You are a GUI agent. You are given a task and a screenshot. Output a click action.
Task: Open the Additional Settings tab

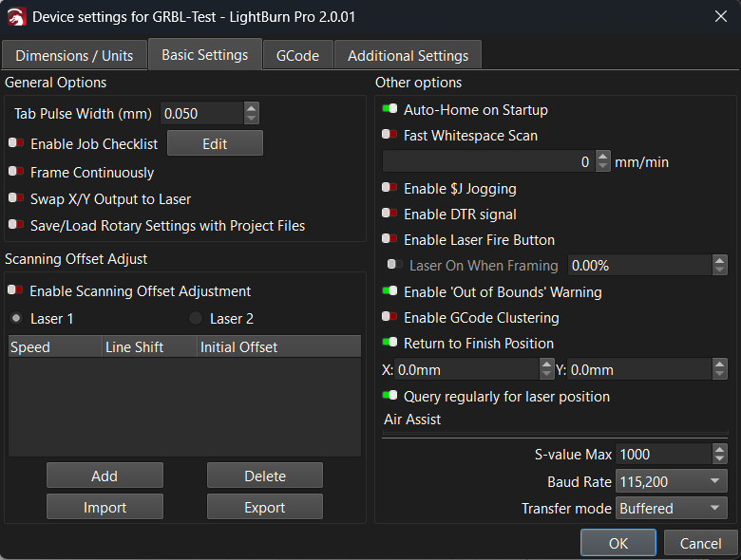[x=408, y=56]
